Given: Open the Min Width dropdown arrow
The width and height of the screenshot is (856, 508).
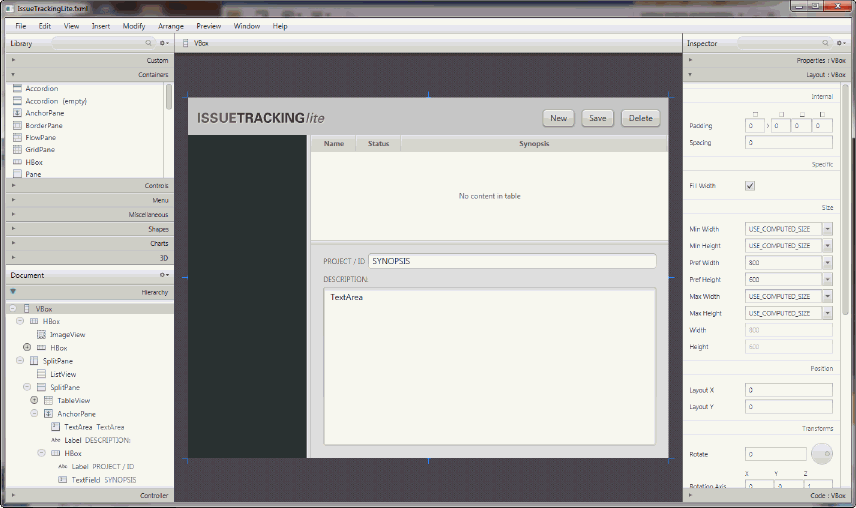Looking at the screenshot, I should [x=828, y=229].
